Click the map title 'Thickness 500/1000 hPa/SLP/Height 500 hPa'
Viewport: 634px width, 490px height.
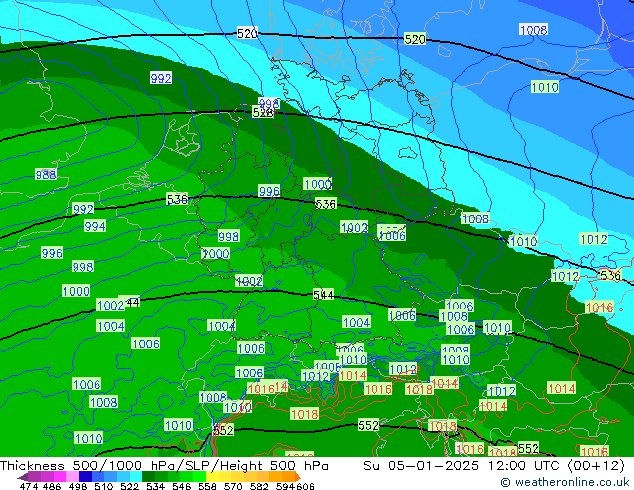[x=164, y=466]
